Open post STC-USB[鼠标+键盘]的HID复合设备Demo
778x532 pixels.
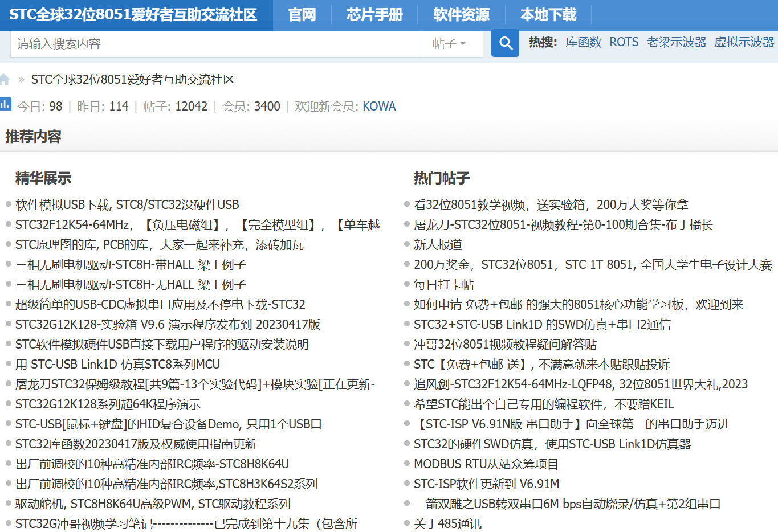tap(169, 424)
